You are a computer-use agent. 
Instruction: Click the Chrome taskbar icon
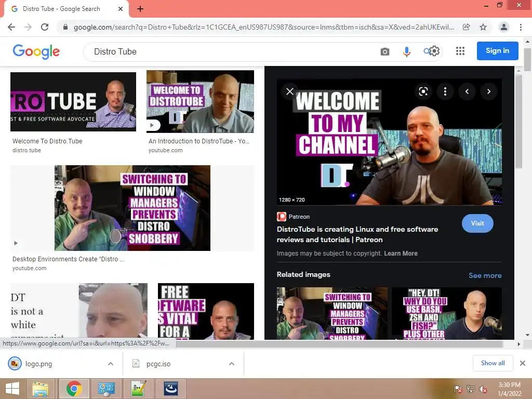tap(74, 389)
